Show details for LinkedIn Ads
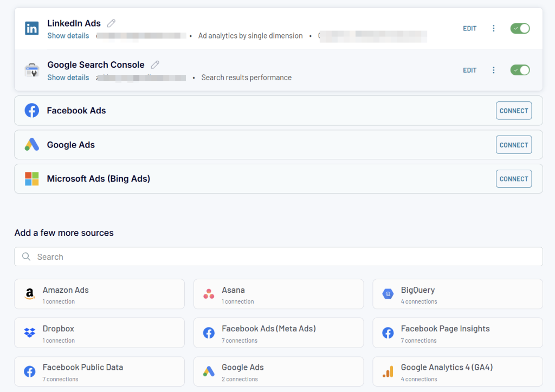Screen dimensions: 555x392 point(68,36)
